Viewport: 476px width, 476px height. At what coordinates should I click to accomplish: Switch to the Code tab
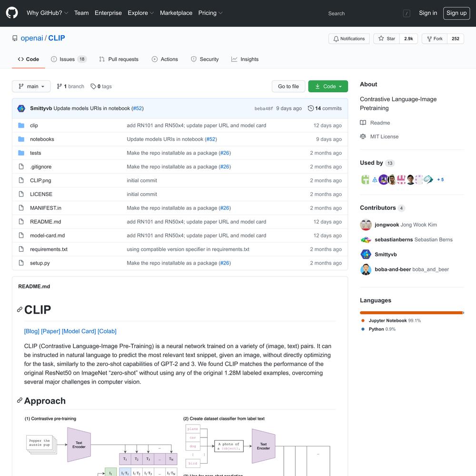click(x=28, y=59)
